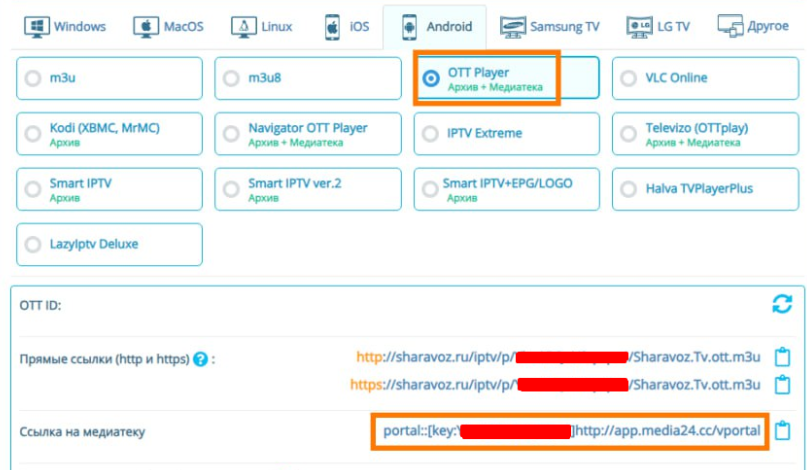This screenshot has width=807, height=470.
Task: Open the direct links help question icon
Action: (200, 359)
